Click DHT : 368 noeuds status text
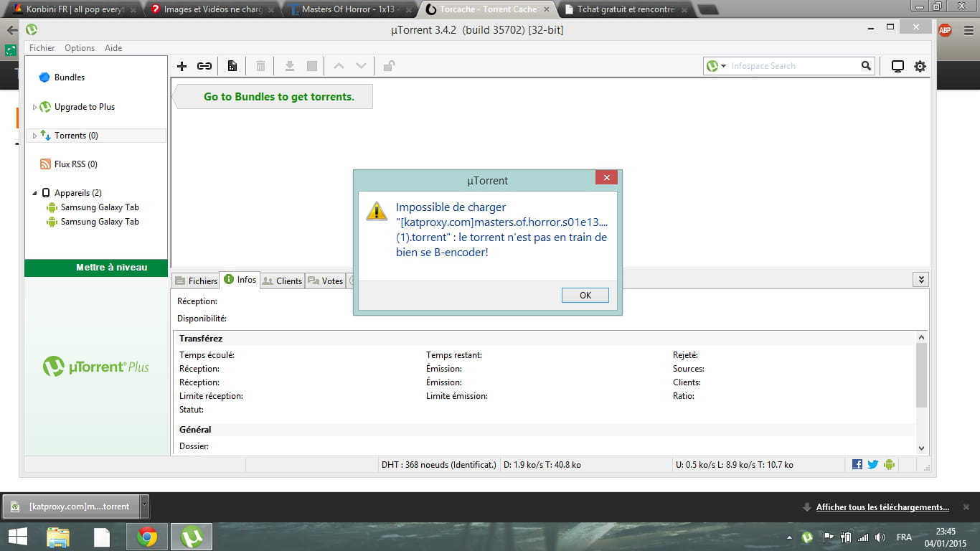Viewport: 980px width, 551px height. pos(439,465)
